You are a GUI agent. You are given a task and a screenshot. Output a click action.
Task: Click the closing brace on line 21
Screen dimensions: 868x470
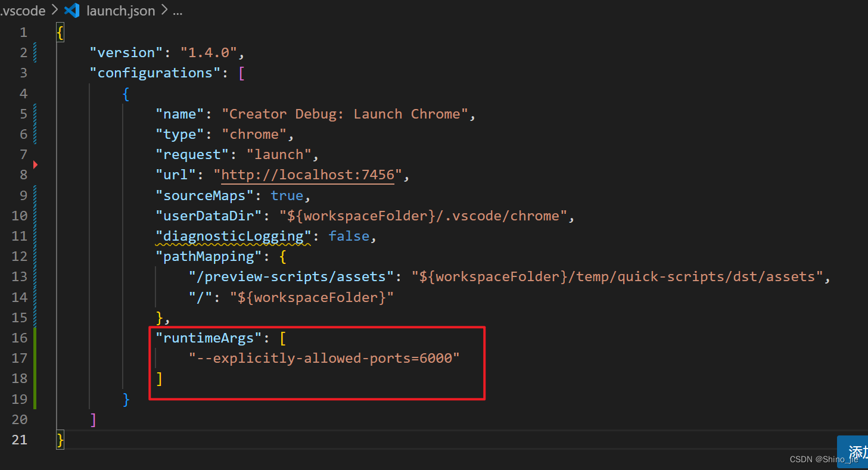(60, 440)
